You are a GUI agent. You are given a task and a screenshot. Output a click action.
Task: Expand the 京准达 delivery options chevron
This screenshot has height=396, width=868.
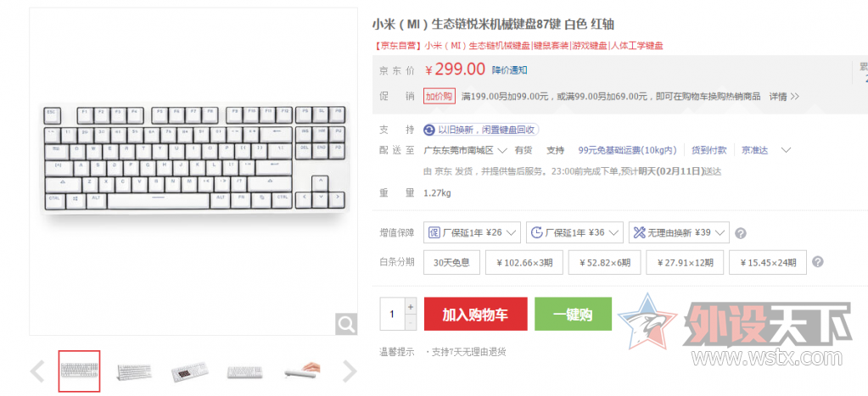pyautogui.click(x=786, y=150)
